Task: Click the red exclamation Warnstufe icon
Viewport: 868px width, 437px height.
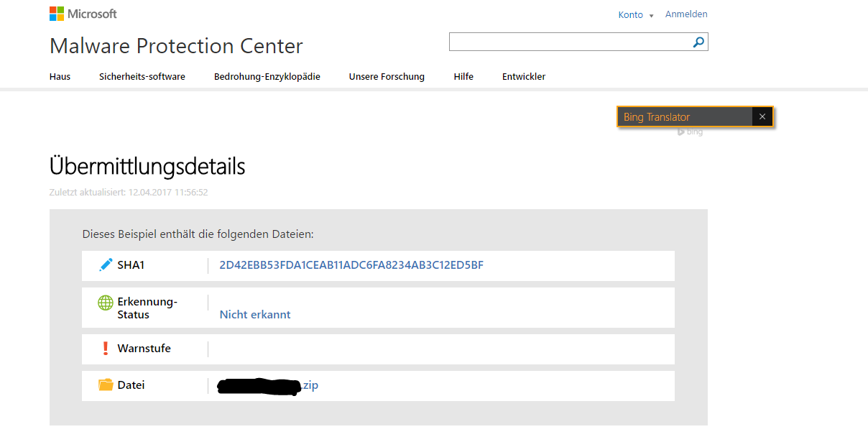Action: 106,349
